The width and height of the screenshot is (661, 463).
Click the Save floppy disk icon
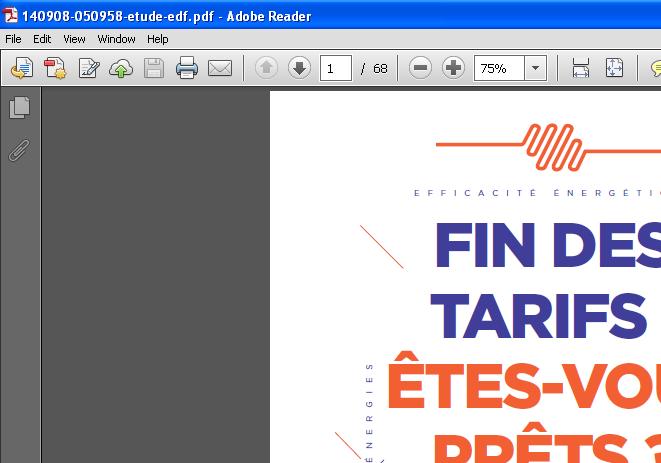click(x=154, y=68)
